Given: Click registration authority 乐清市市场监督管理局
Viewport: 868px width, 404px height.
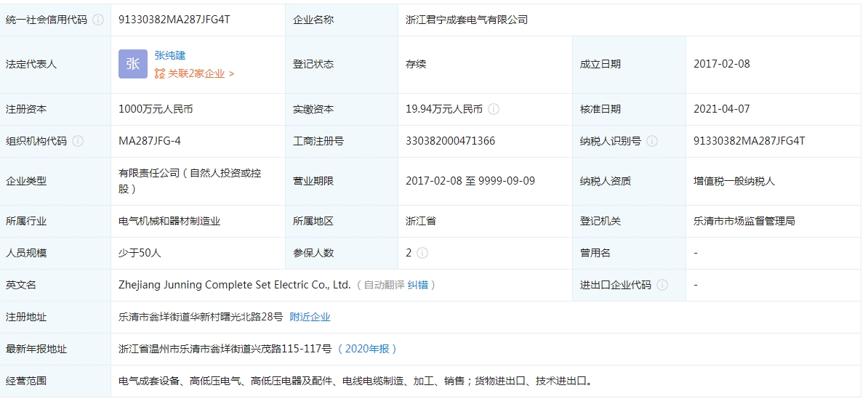Looking at the screenshot, I should [744, 221].
